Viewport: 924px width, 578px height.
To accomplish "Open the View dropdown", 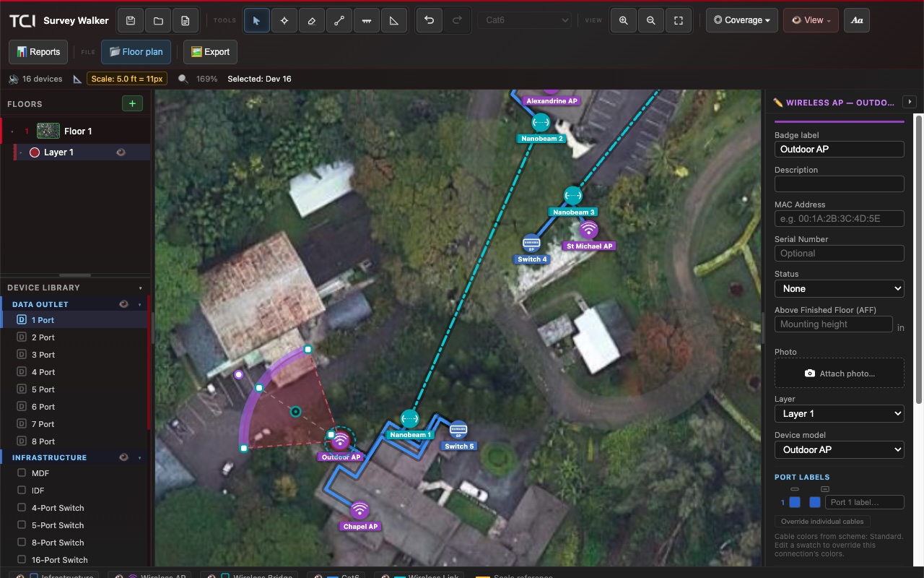I will pos(811,20).
